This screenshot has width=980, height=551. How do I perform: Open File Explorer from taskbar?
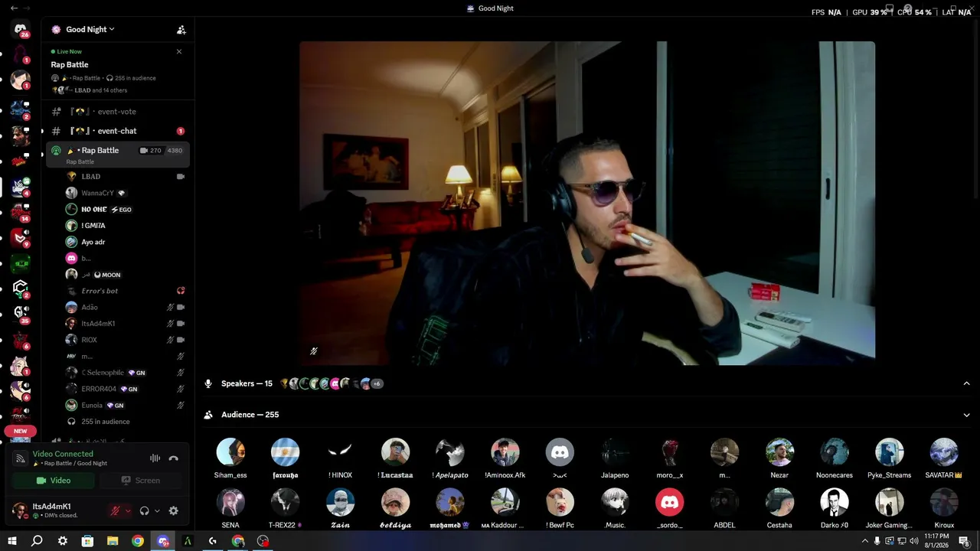point(113,541)
